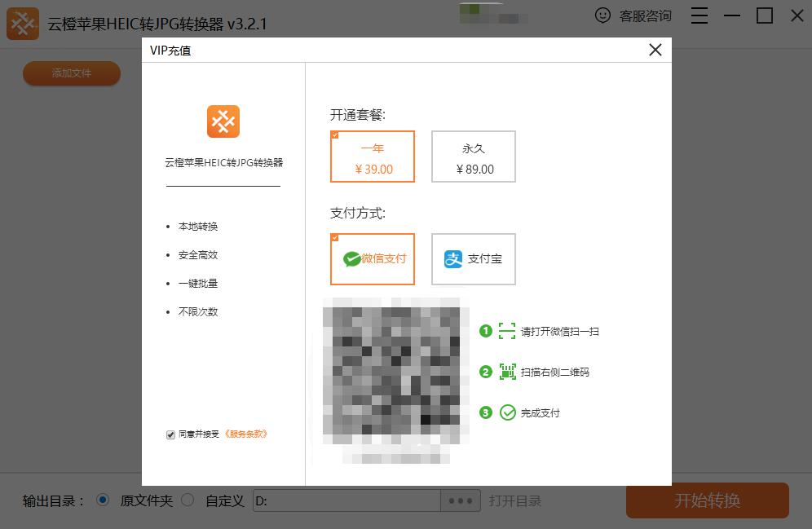Click the WeChat Pay green logo icon
812x529 pixels.
pos(351,259)
